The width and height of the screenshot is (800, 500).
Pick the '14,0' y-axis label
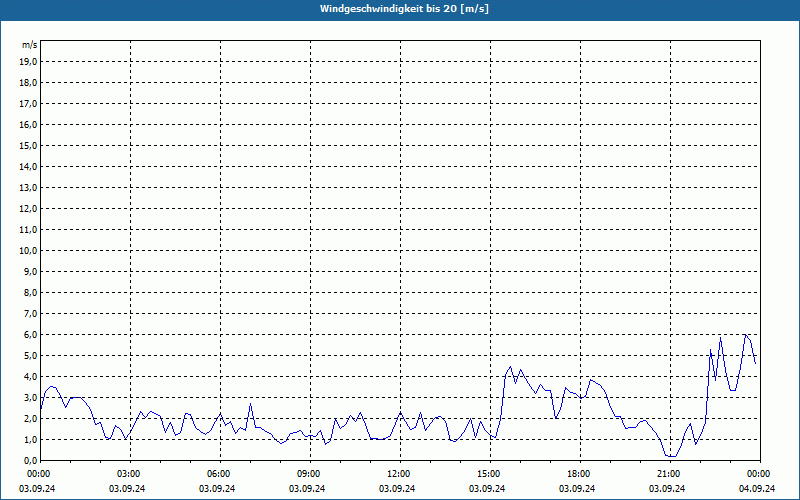(28, 166)
